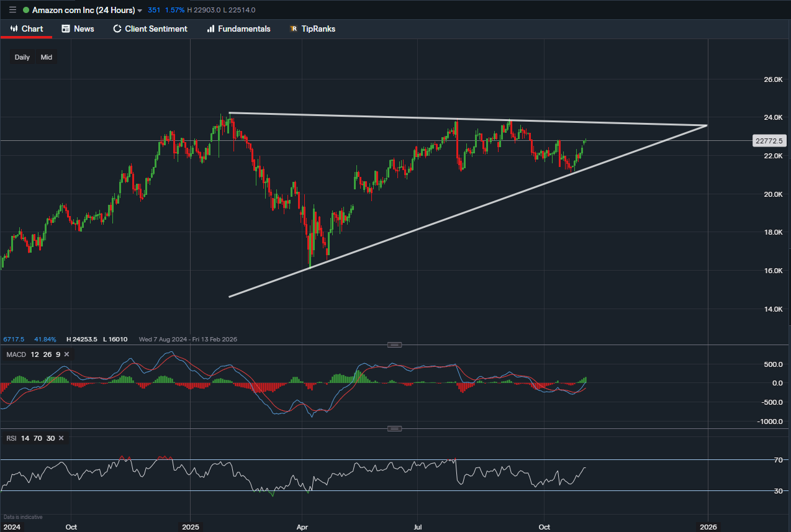Click the Client Sentiment circular icon

pos(117,29)
